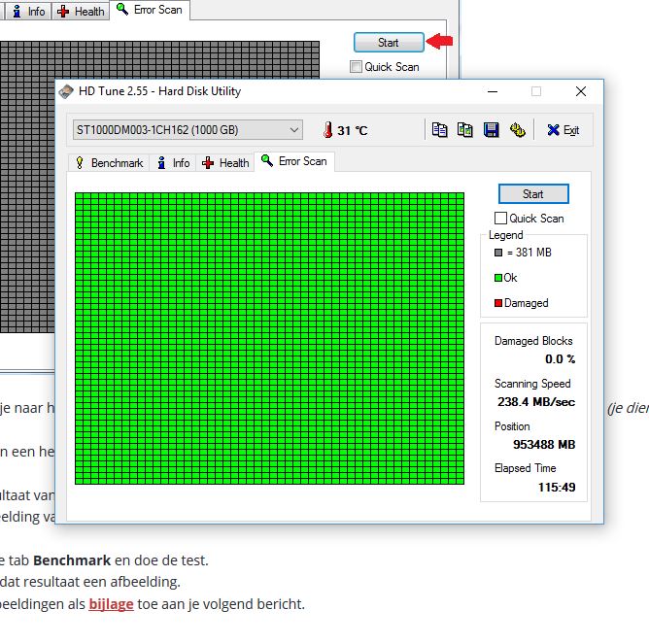Select Health tab in background window
The height and width of the screenshot is (644, 649).
(x=81, y=12)
